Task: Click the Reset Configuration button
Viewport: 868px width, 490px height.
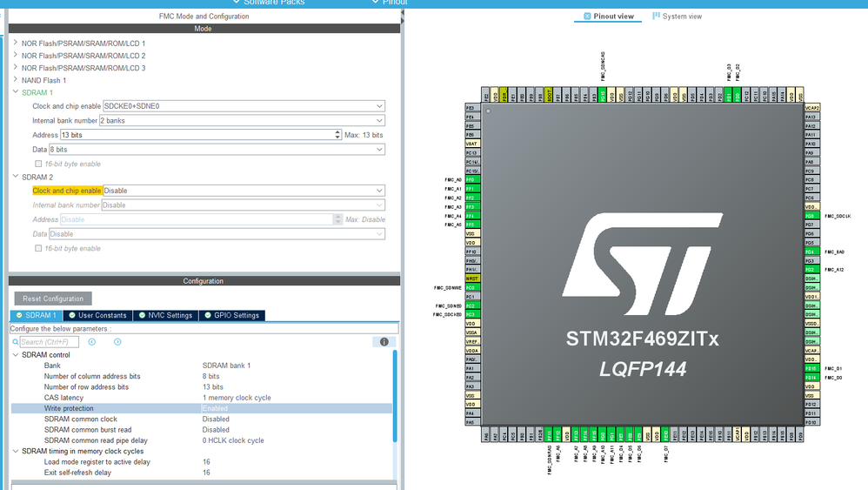Action: 53,299
